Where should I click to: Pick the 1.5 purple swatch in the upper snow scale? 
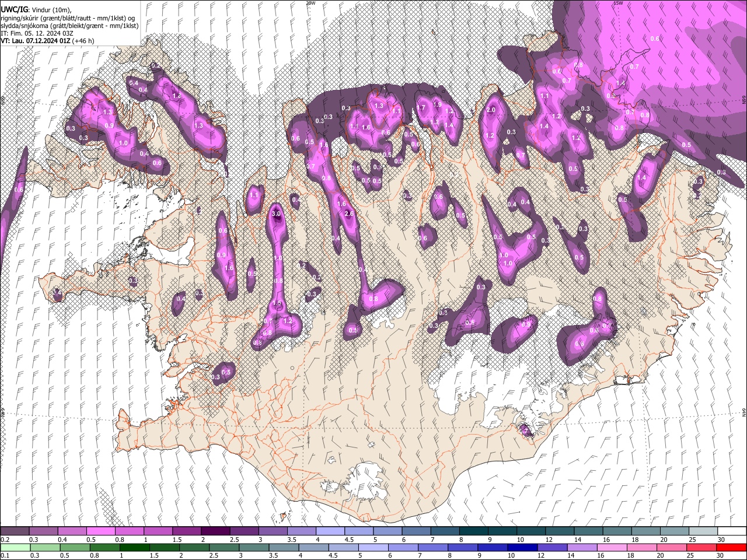point(186,531)
